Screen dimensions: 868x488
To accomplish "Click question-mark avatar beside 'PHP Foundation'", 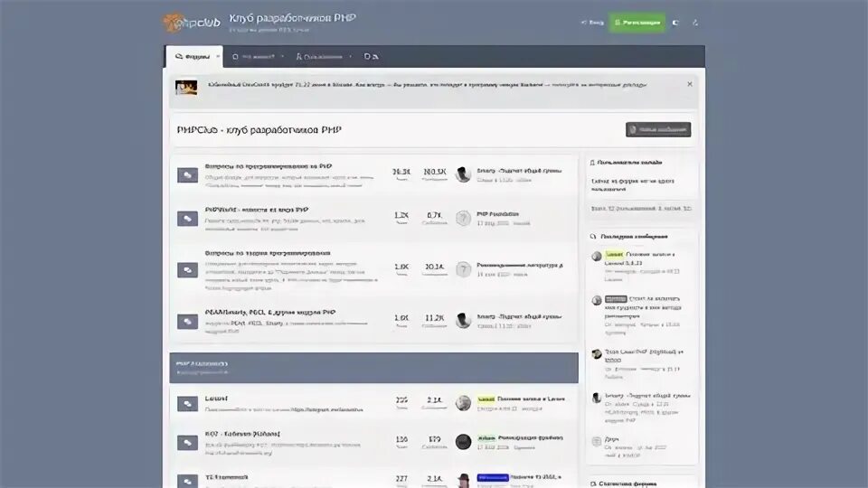I will pyautogui.click(x=463, y=218).
